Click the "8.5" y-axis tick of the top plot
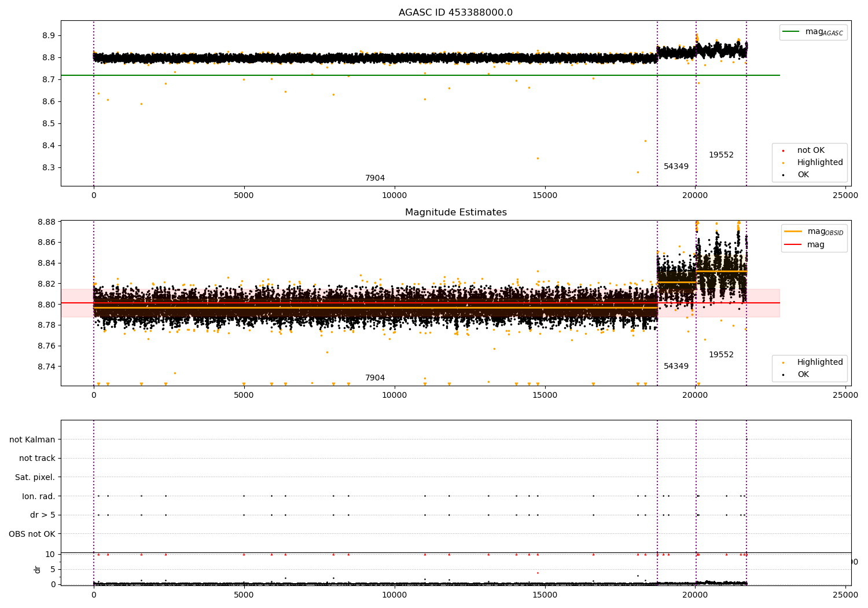868x608 pixels. [49, 124]
